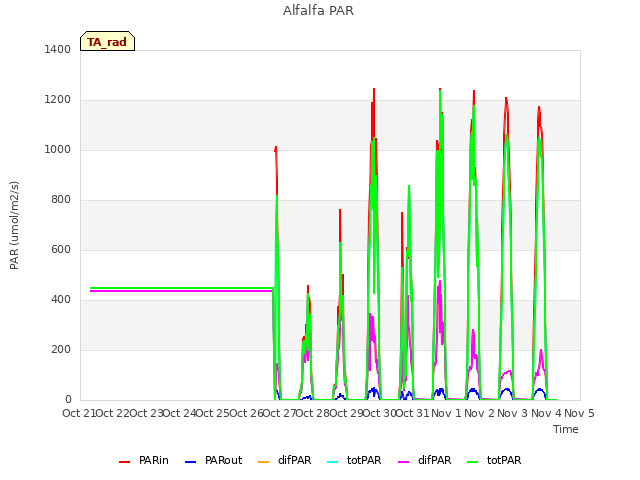Click the flat green totPAR line near 450
Screen dimensions: 640x480
click(182, 288)
